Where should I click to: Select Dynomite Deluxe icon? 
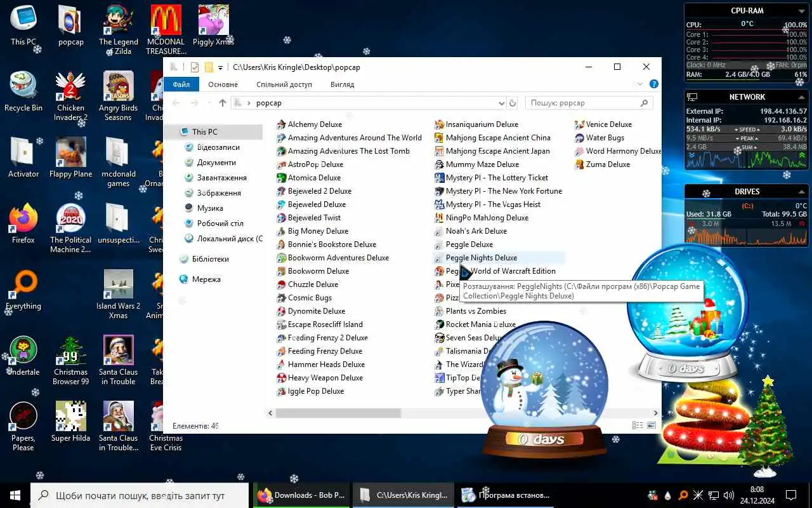[x=282, y=311]
